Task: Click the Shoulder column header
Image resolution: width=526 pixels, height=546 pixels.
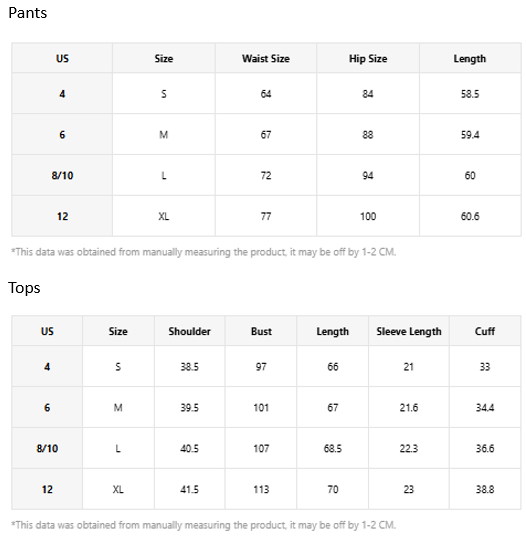Action: (x=189, y=331)
